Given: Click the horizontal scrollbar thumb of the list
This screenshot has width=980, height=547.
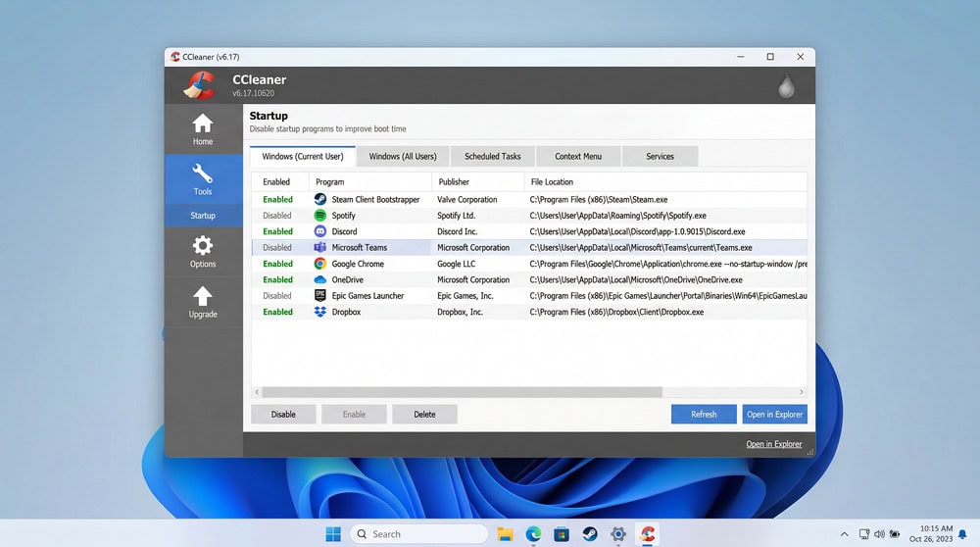Looking at the screenshot, I should tap(462, 392).
